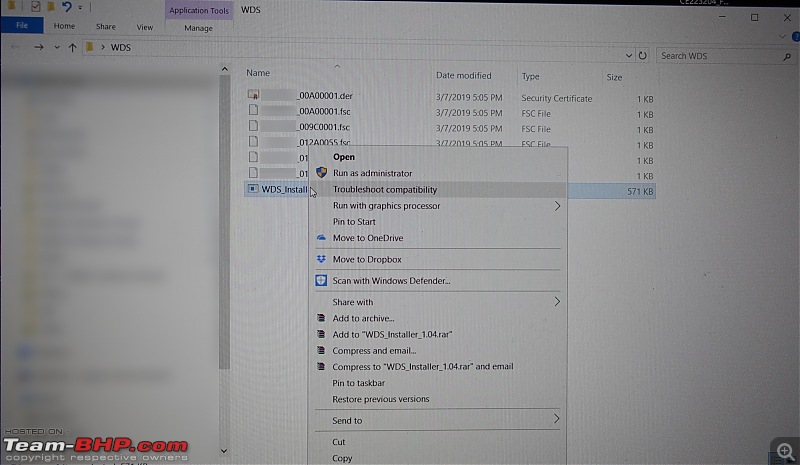The width and height of the screenshot is (800, 465).
Task: Open the Manage tab under Application Tools
Action: pos(198,28)
